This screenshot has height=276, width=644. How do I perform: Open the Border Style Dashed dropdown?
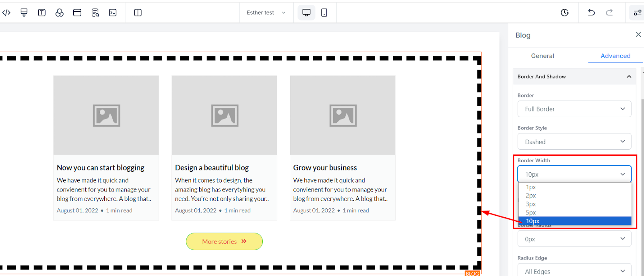(x=574, y=142)
